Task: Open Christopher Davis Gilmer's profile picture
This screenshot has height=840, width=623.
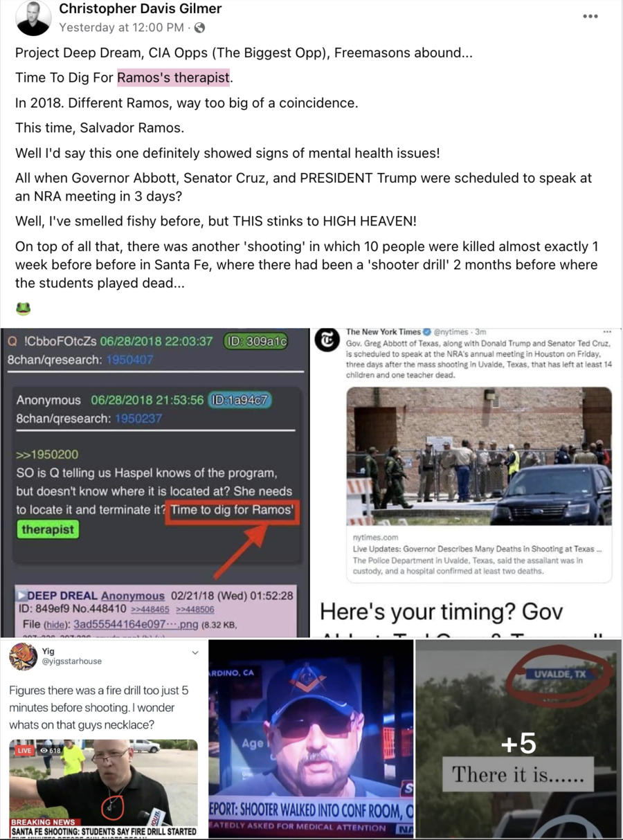Action: coord(34,19)
